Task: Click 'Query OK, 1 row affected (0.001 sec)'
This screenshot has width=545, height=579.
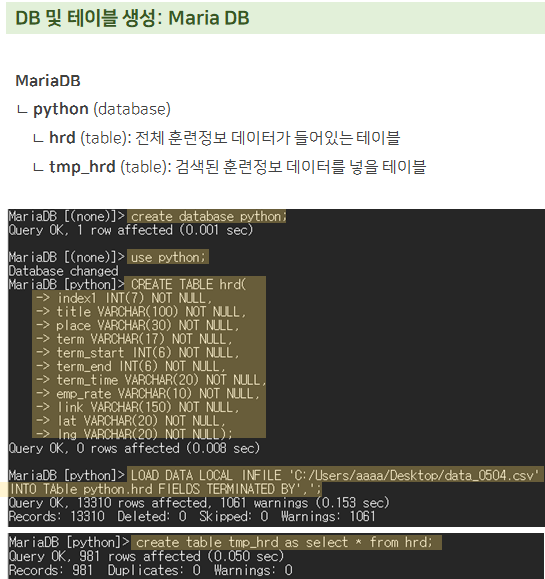Action: click(131, 230)
